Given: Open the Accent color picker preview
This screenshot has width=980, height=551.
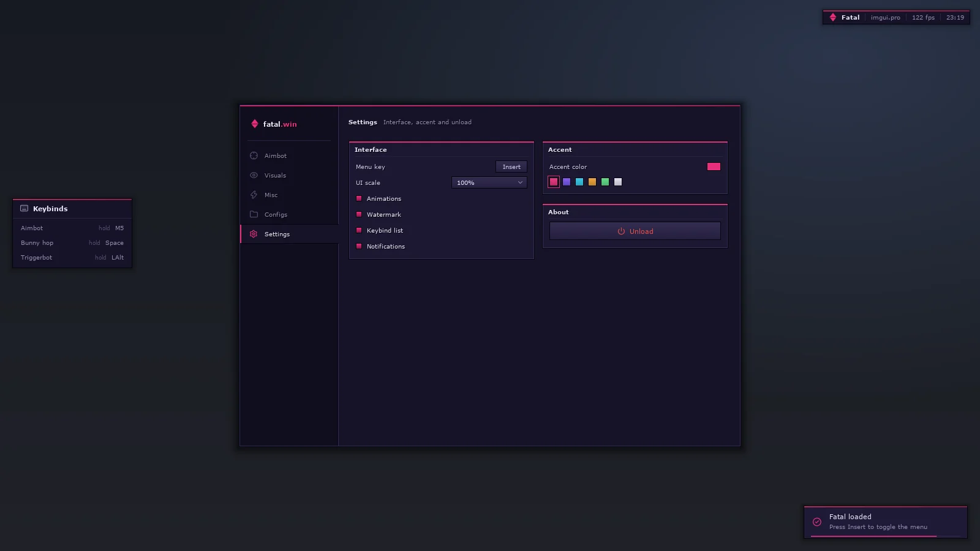Looking at the screenshot, I should 714,167.
